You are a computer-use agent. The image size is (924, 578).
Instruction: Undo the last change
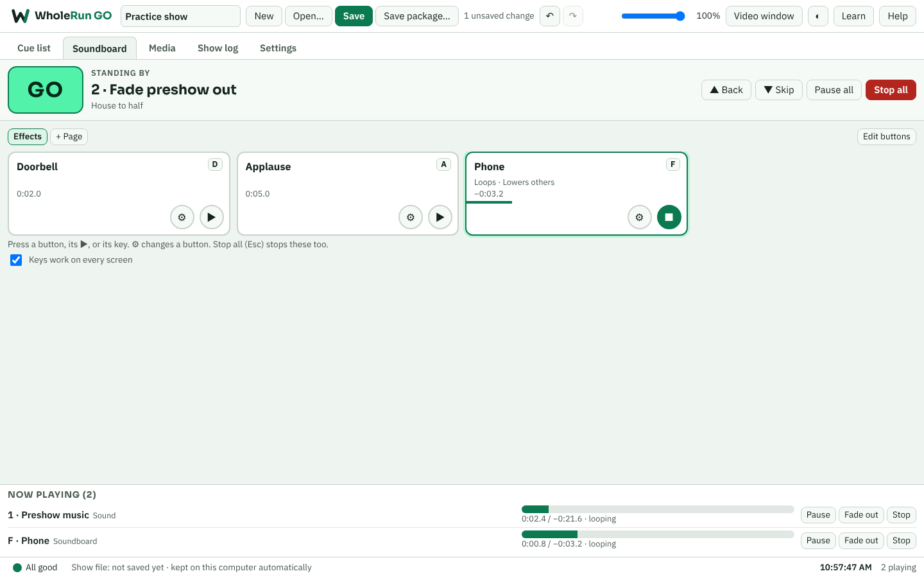tap(550, 16)
